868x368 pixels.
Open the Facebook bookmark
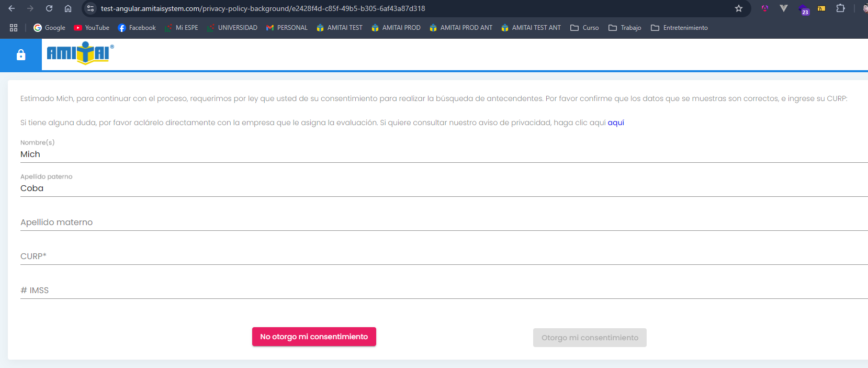pyautogui.click(x=137, y=28)
